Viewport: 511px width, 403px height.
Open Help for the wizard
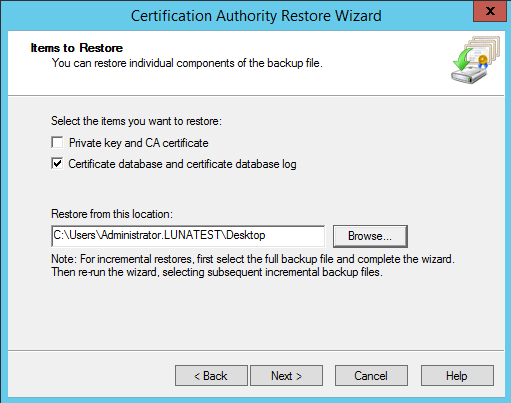pos(457,376)
